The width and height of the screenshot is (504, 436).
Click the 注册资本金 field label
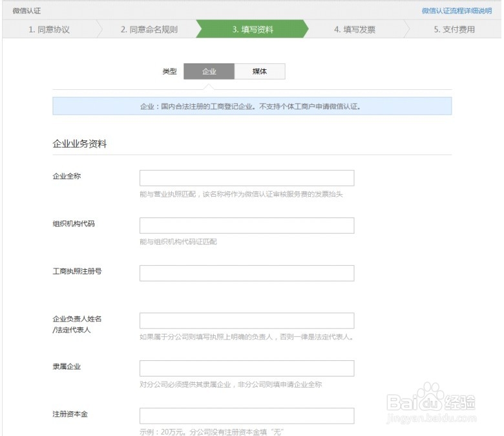[x=70, y=414]
